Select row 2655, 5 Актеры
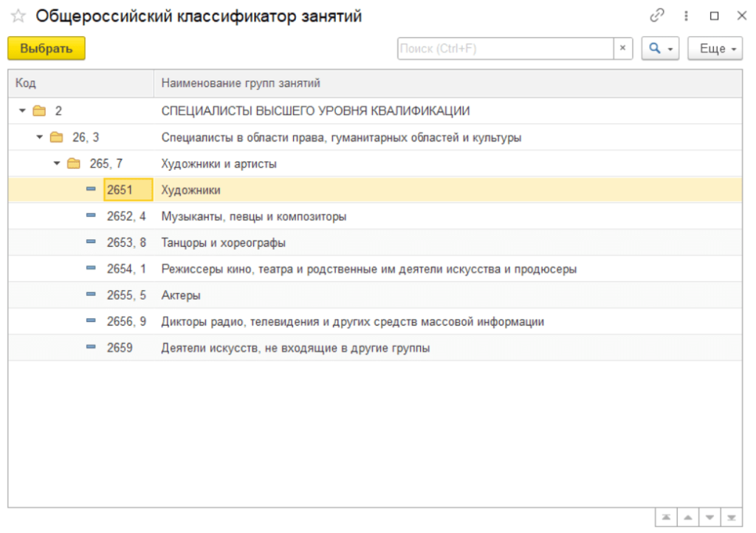Screen dimensions: 756x533 375,295
